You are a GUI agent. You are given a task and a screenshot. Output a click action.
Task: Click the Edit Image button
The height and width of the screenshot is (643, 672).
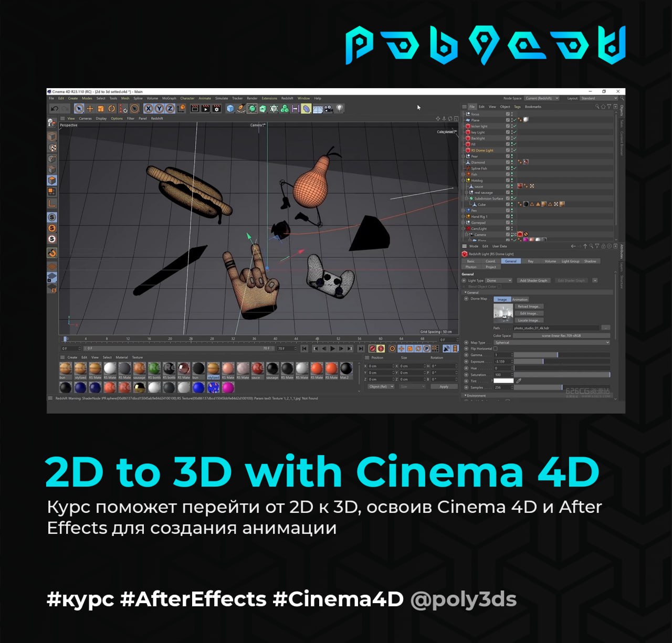point(528,313)
